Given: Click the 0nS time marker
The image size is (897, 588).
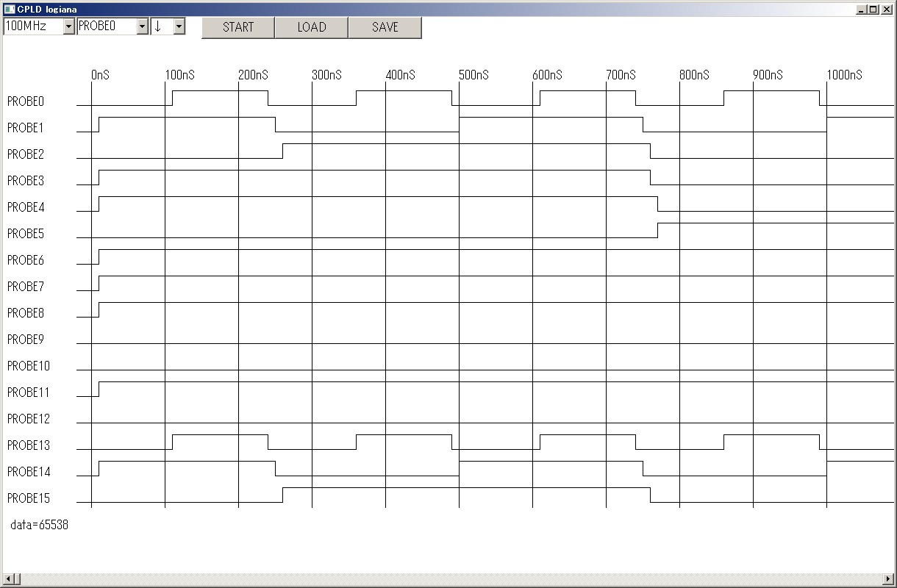Looking at the screenshot, I should [x=101, y=75].
